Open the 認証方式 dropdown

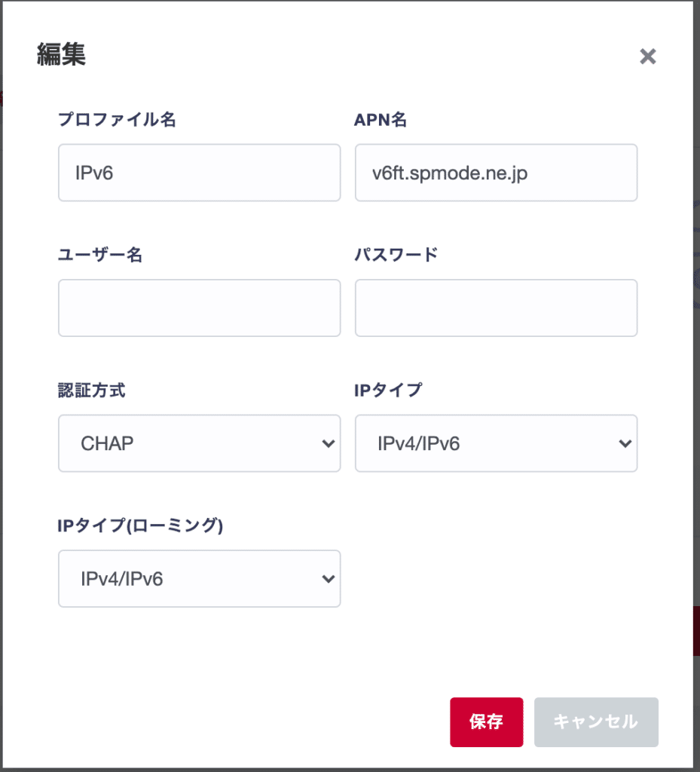[x=199, y=443]
